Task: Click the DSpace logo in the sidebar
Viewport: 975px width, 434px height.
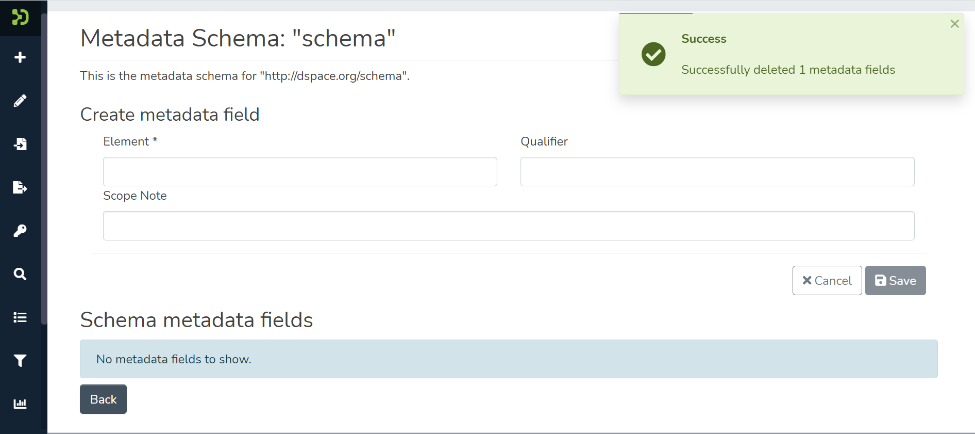Action: [x=20, y=17]
